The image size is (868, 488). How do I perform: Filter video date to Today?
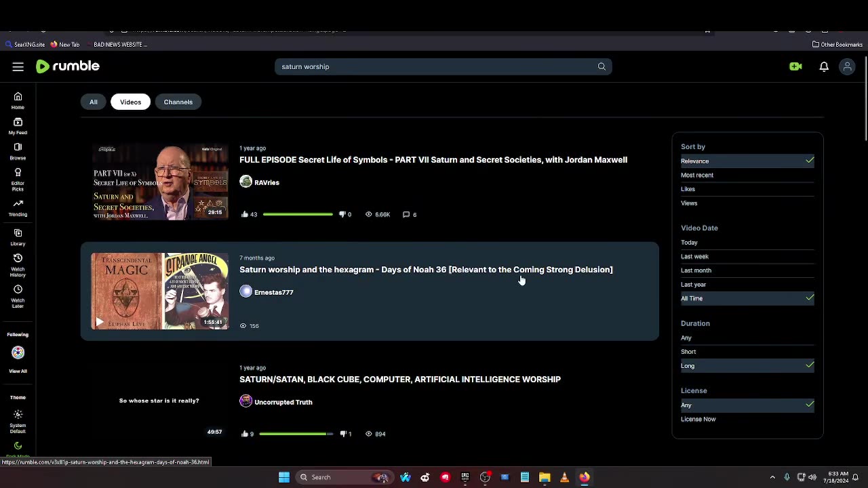coord(747,242)
